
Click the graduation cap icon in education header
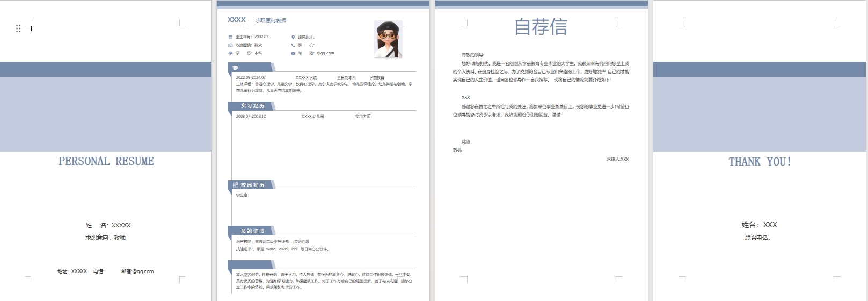pos(235,68)
